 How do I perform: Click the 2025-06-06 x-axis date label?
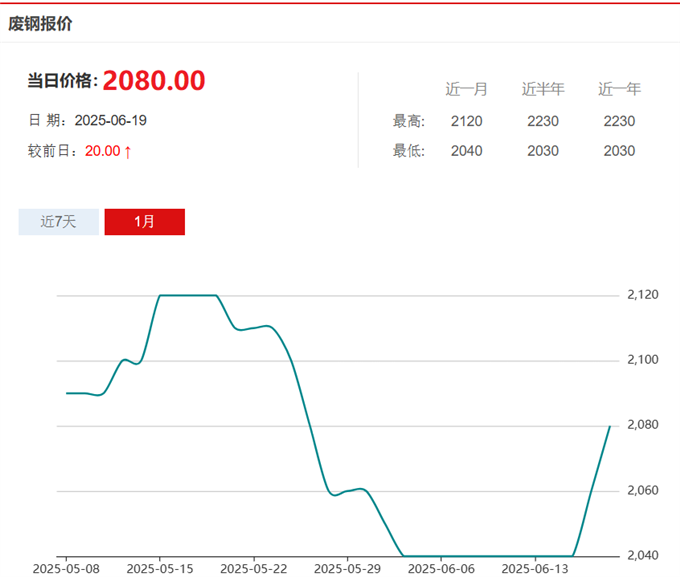click(x=441, y=568)
